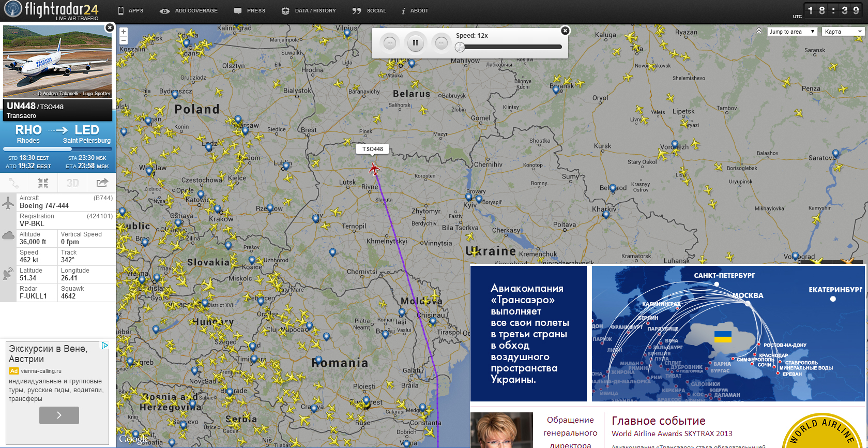
Task: Close the UN448 flight info panel
Action: (110, 27)
